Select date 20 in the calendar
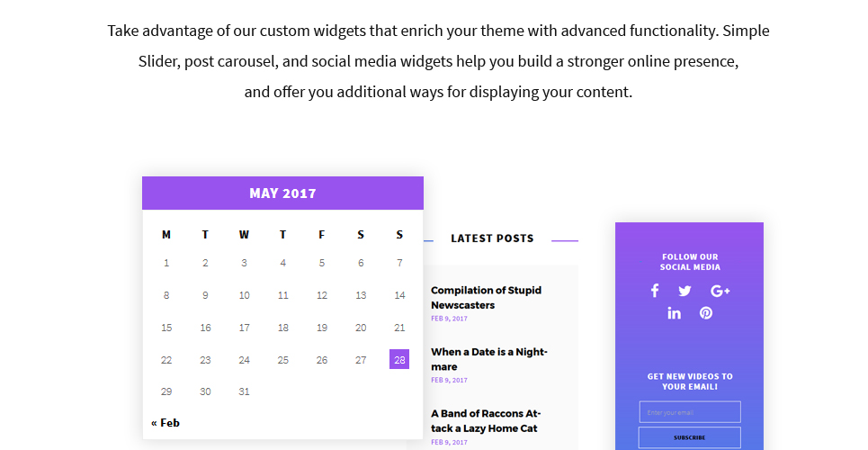This screenshot has width=868, height=450. point(361,328)
